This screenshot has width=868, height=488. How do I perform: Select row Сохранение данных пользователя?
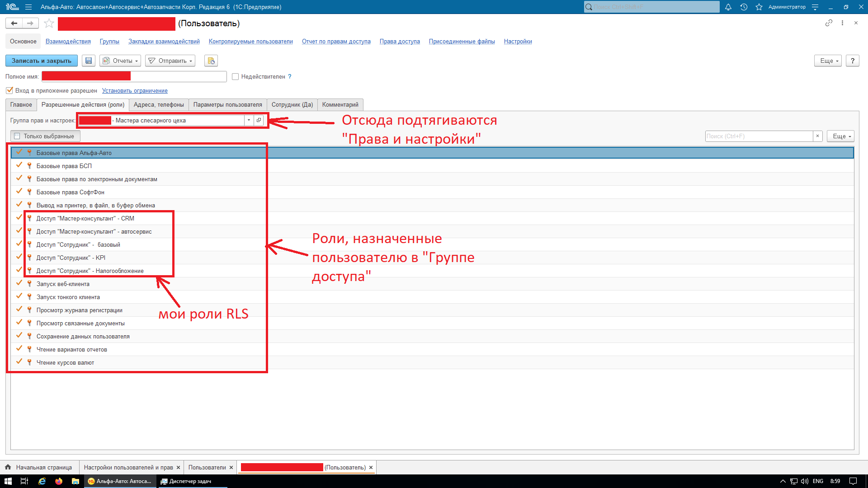point(432,336)
